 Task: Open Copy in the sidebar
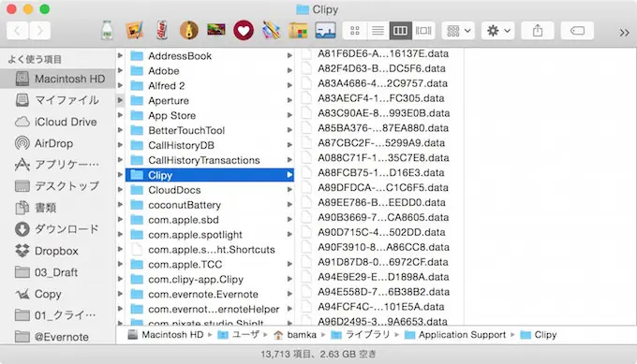click(58, 294)
